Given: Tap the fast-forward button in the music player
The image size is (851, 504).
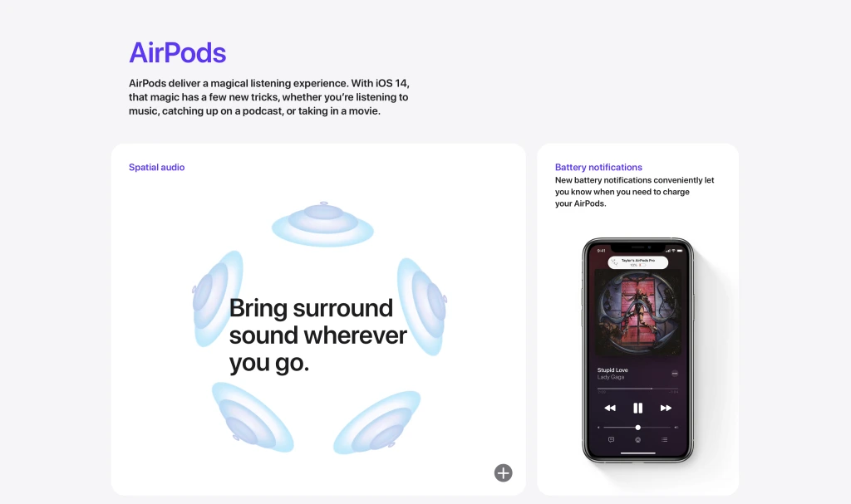Looking at the screenshot, I should [666, 408].
